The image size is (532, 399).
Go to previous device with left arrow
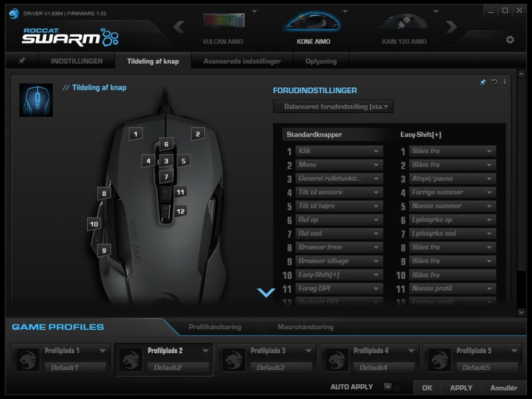(x=179, y=27)
